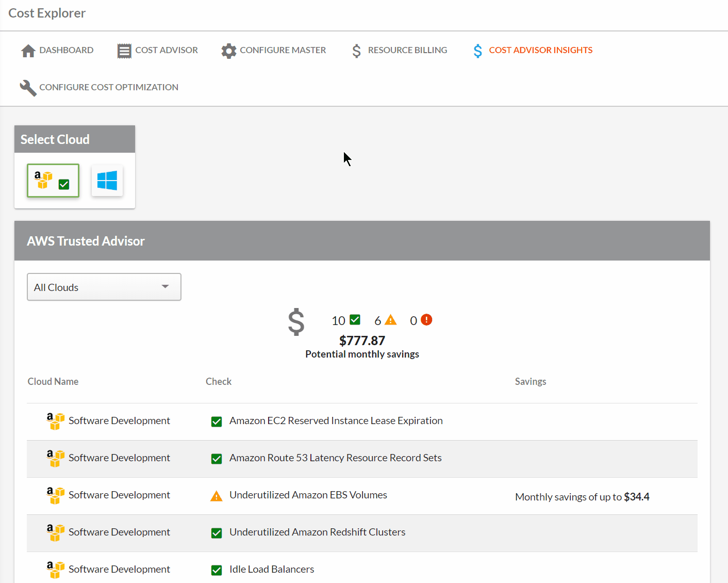Click the Cloud Name column header
The height and width of the screenshot is (583, 728).
(x=53, y=382)
